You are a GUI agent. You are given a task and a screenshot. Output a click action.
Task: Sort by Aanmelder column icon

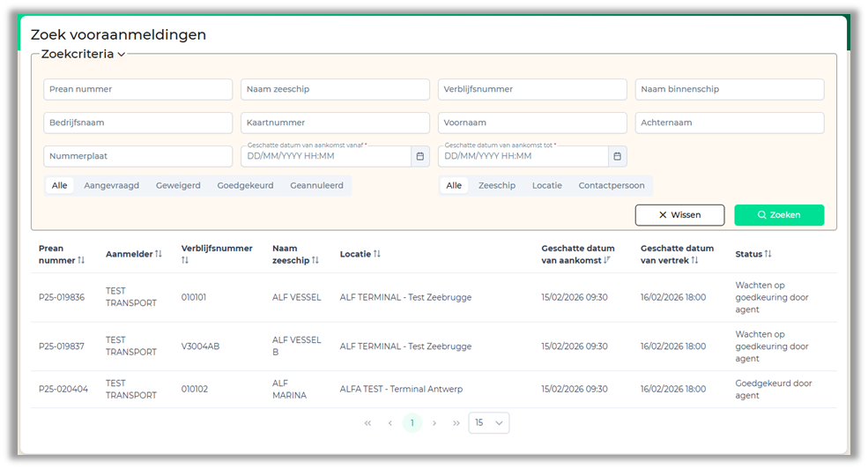159,254
